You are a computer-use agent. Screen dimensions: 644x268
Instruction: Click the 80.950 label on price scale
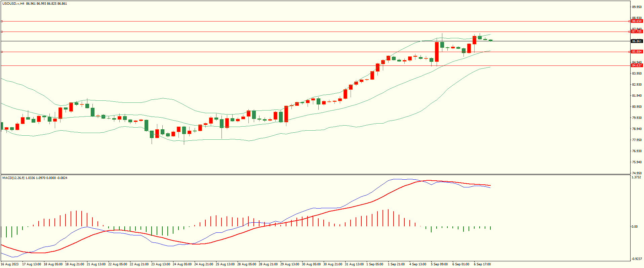pos(637,107)
